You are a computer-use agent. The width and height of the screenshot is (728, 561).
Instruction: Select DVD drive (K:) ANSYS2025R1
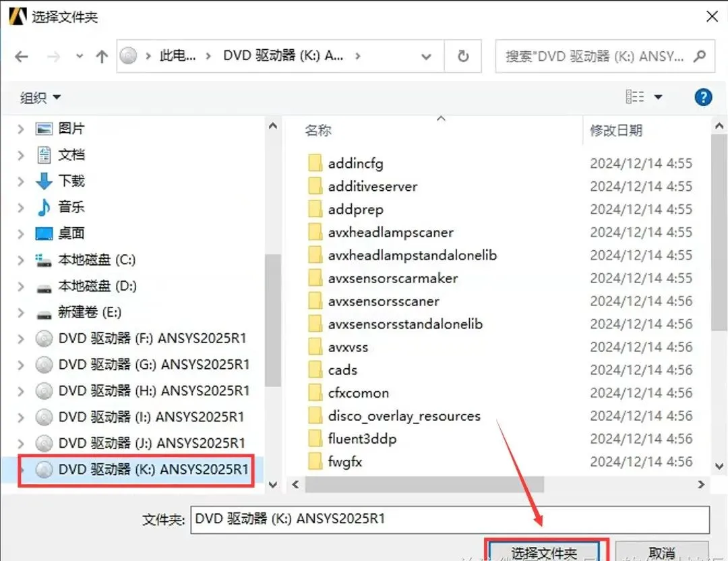pos(142,469)
